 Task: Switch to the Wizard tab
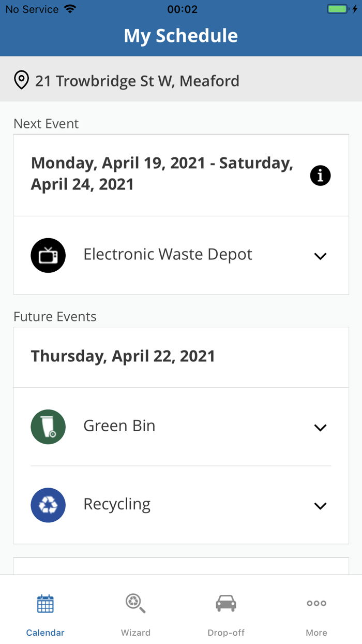(x=135, y=613)
